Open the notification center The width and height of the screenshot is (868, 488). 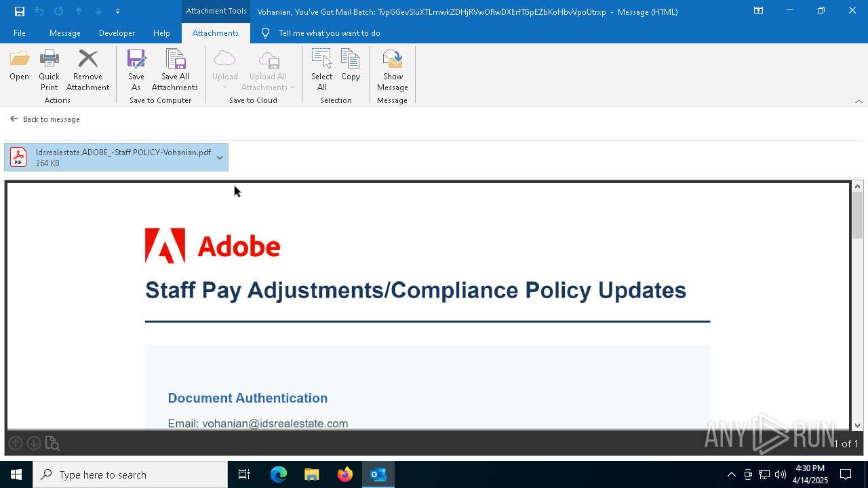point(846,474)
